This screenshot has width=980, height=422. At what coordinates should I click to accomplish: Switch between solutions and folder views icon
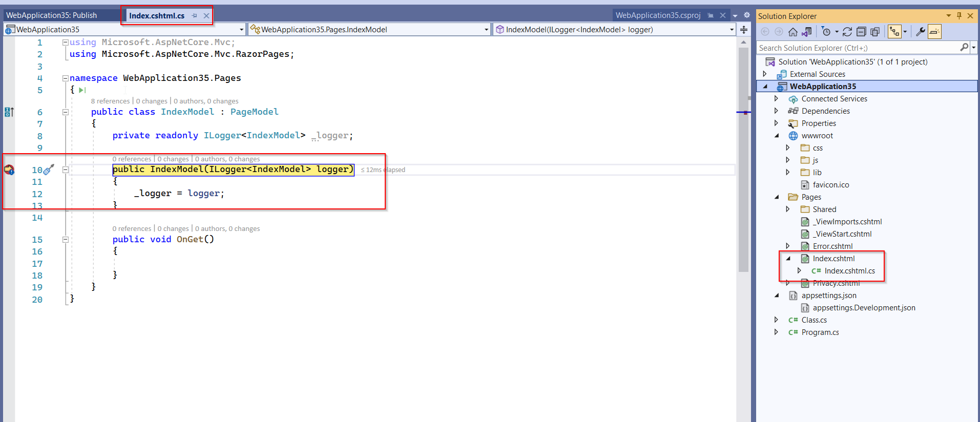[806, 32]
